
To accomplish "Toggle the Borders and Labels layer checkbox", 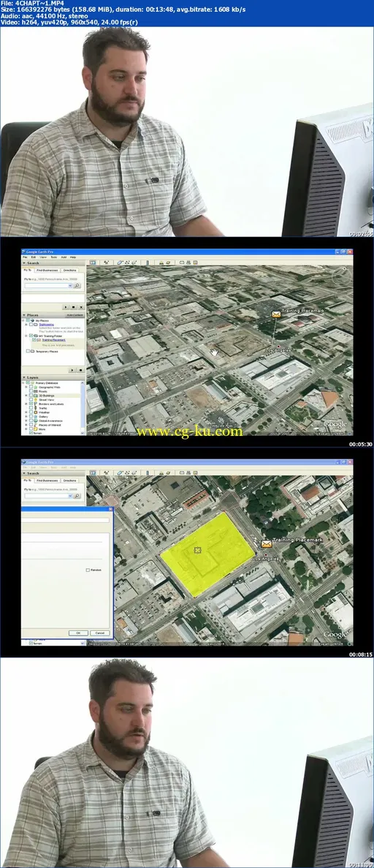I will 31,404.
